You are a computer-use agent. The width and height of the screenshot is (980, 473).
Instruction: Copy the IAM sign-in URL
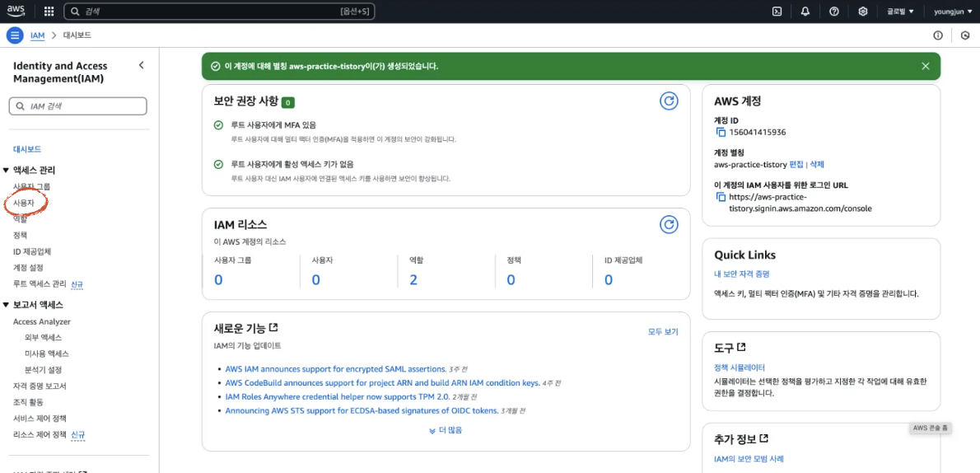[x=721, y=196]
